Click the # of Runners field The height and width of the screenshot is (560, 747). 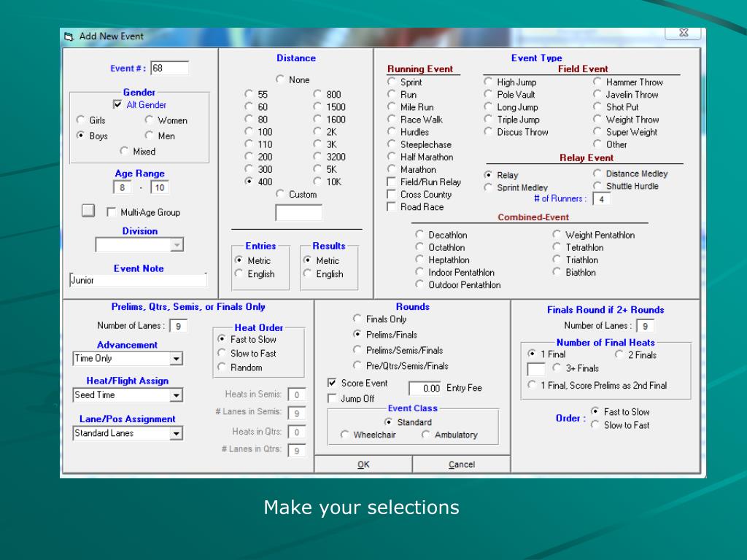[602, 199]
